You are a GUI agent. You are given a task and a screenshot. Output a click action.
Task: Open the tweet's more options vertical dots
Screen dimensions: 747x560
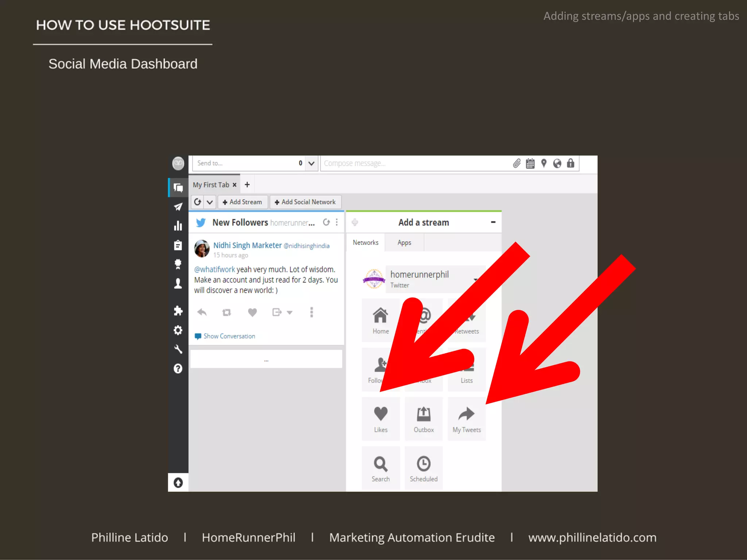[x=311, y=312]
